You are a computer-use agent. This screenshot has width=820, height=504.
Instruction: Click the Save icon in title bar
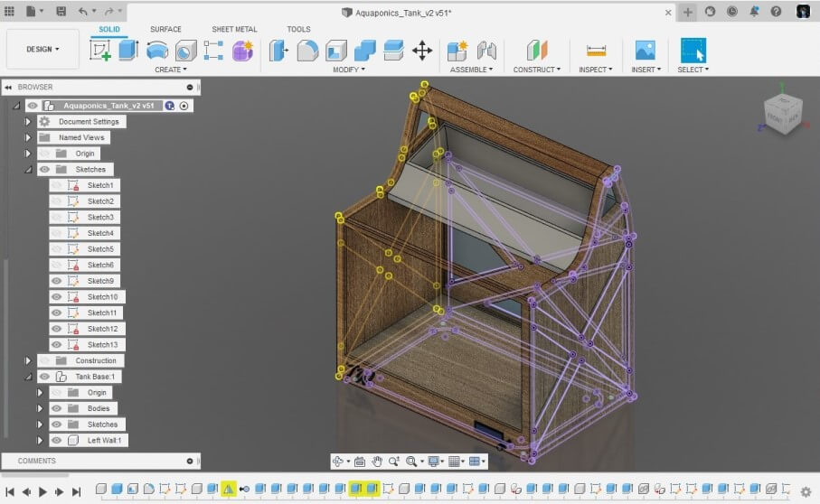61,12
